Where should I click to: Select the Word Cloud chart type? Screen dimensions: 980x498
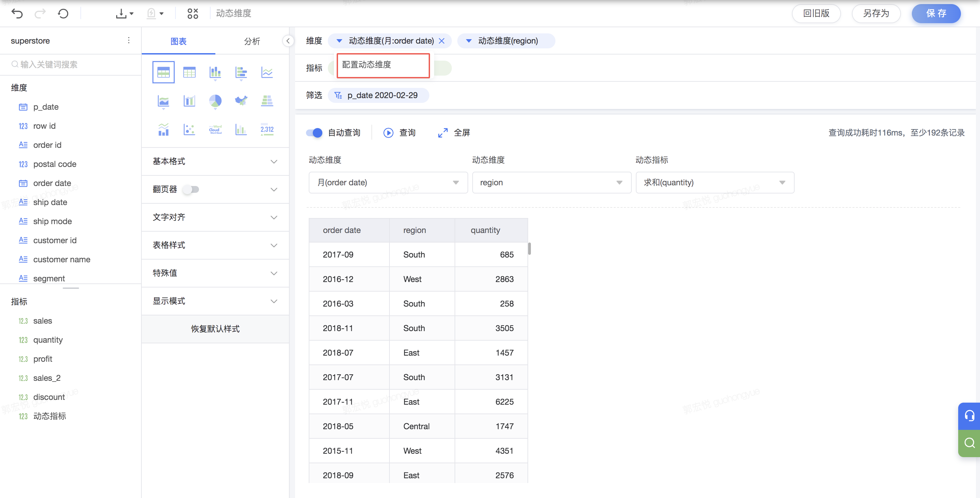tap(215, 130)
